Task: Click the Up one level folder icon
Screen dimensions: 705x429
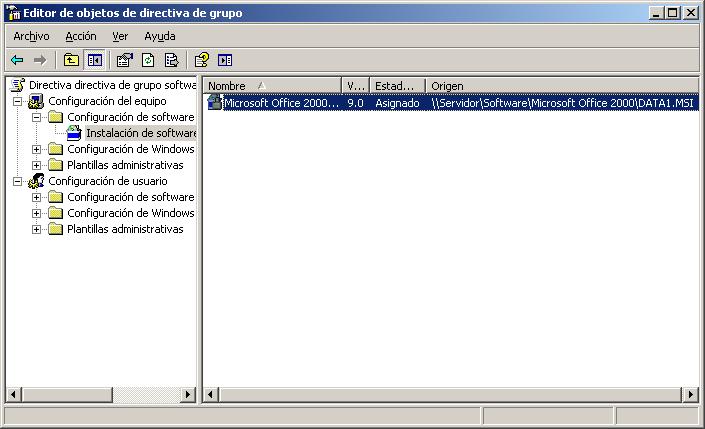Action: click(71, 60)
